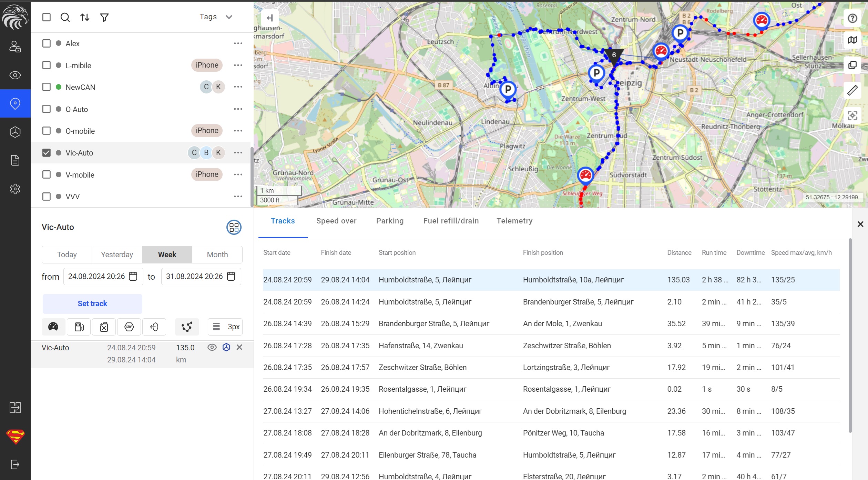Check the V-mobile checkbox
The image size is (868, 480).
(x=47, y=174)
